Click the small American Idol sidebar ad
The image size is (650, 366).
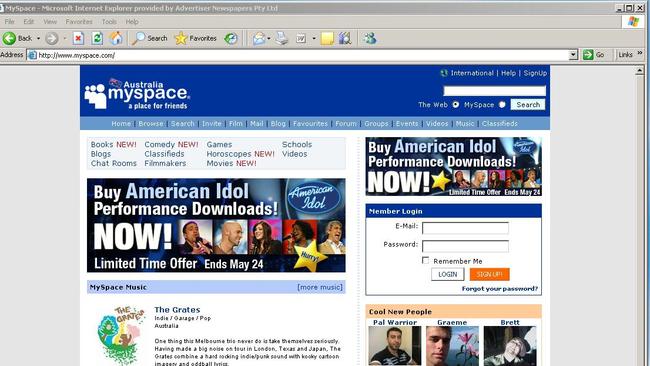(x=454, y=167)
